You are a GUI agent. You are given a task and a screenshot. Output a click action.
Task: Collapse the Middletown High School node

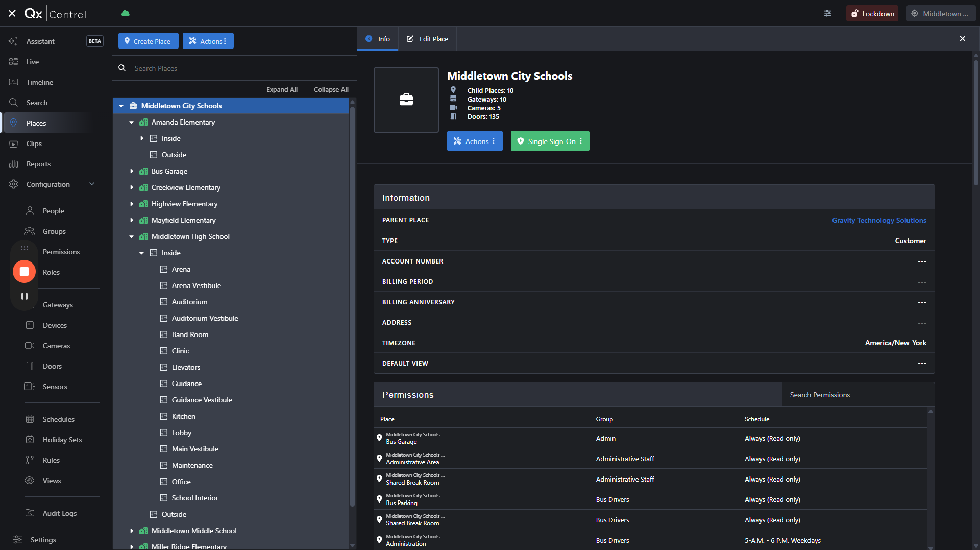tap(132, 236)
